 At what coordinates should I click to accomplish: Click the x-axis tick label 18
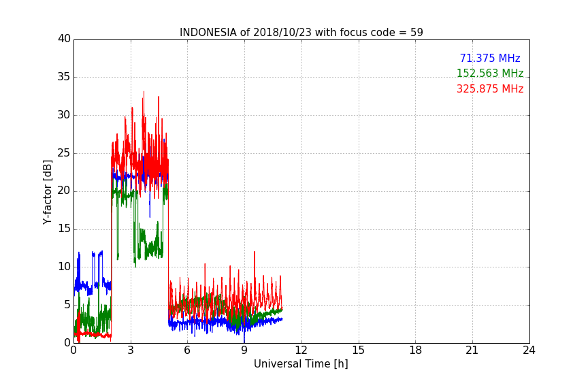point(416,350)
